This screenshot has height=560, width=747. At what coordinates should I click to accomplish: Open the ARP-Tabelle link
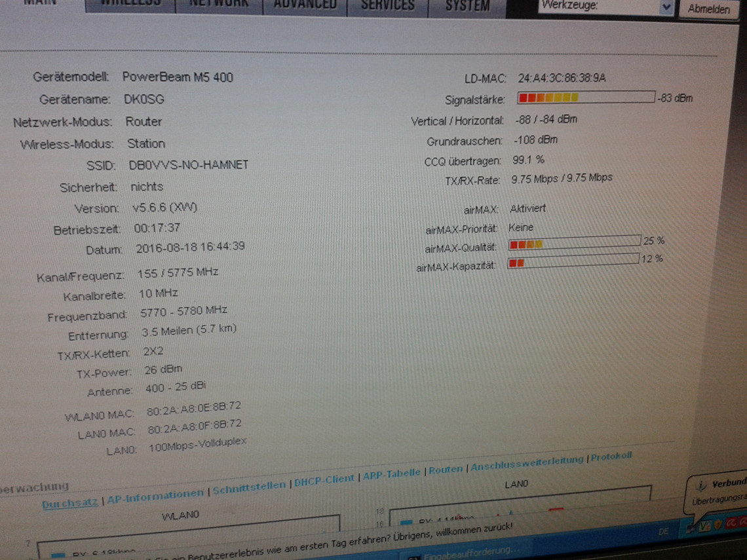pyautogui.click(x=392, y=474)
